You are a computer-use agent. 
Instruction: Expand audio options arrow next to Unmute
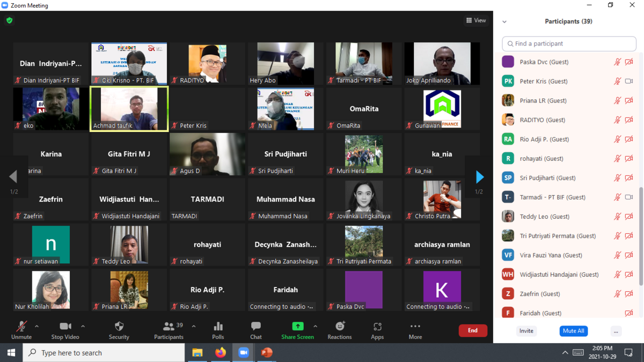[36, 326]
